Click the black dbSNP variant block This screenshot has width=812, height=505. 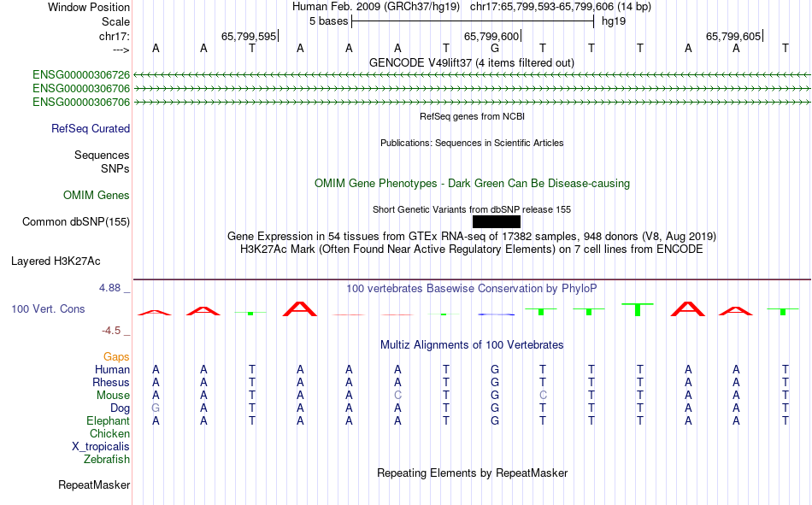(497, 221)
